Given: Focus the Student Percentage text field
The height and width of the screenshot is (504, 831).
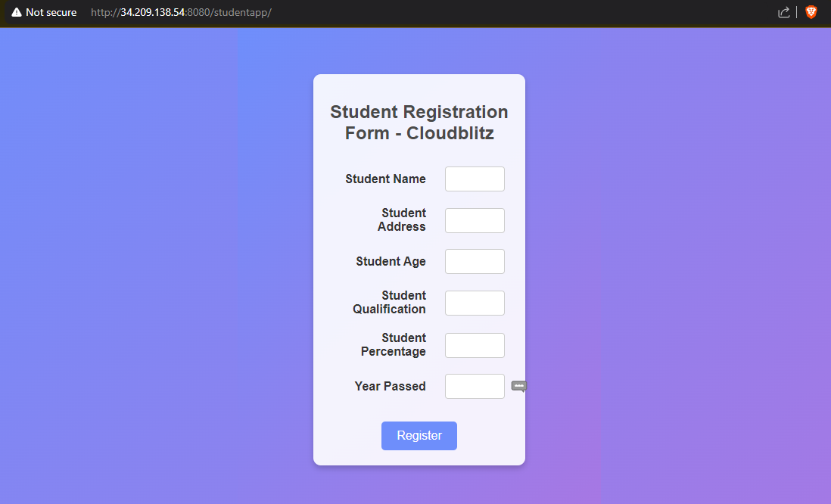Looking at the screenshot, I should point(475,346).
